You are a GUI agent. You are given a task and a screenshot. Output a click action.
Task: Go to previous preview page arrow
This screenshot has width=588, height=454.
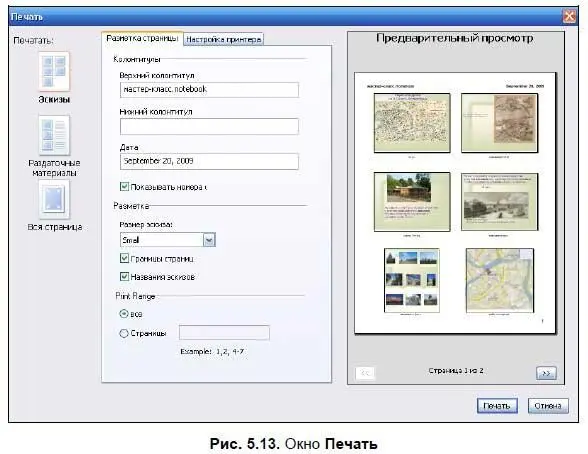pos(365,373)
